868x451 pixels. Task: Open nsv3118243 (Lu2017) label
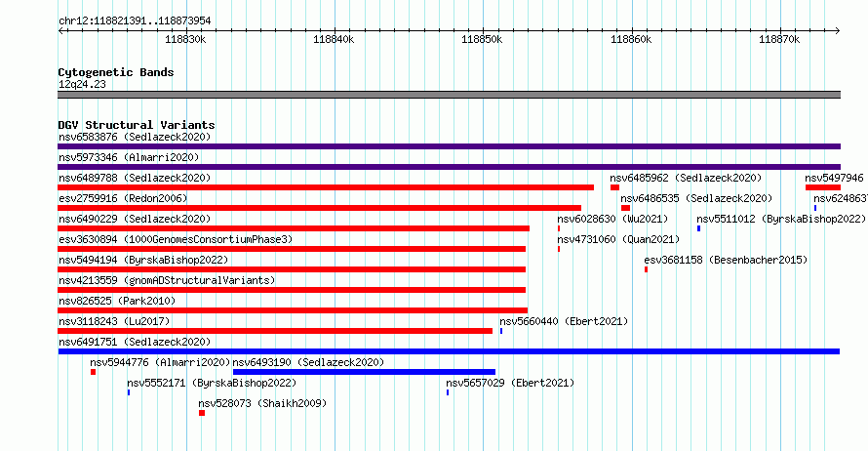tap(114, 321)
